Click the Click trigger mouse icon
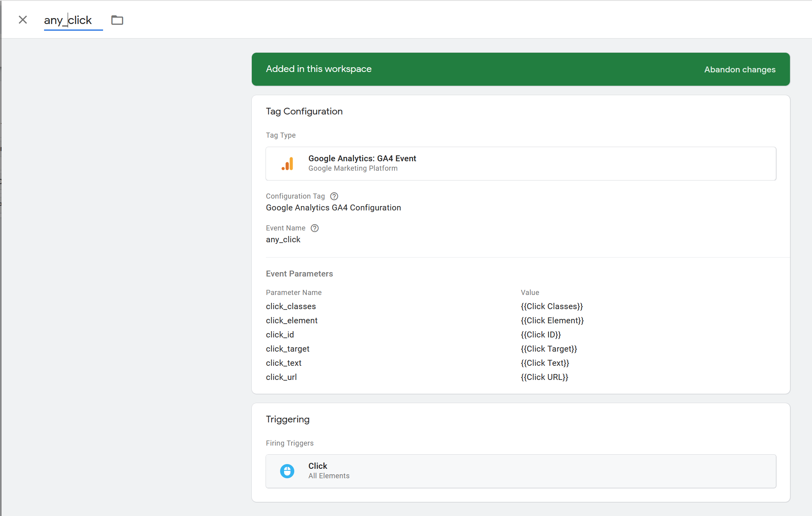Screen dimensions: 812x516 (287, 471)
